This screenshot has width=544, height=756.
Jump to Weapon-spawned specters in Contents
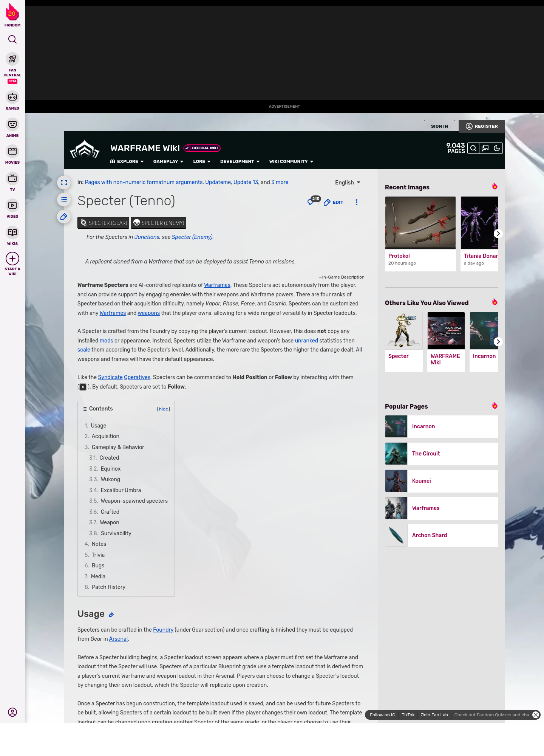pyautogui.click(x=134, y=501)
